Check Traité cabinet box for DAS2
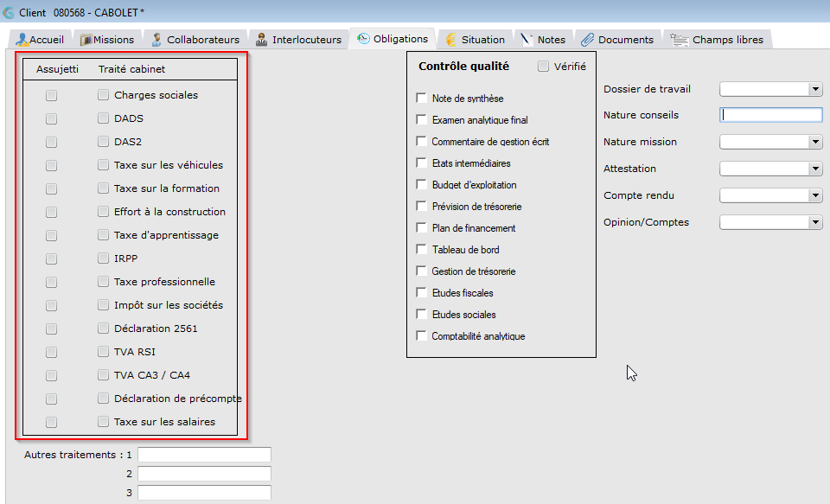 [103, 142]
